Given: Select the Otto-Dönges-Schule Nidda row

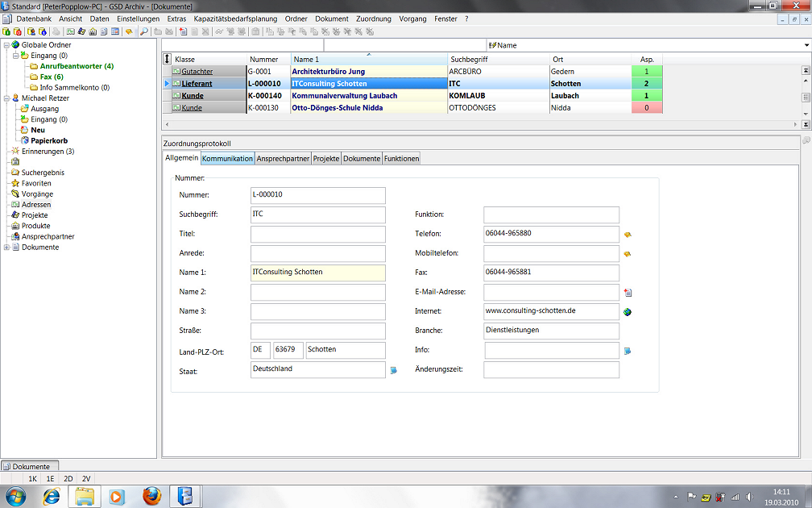Looking at the screenshot, I should pyautogui.click(x=412, y=108).
